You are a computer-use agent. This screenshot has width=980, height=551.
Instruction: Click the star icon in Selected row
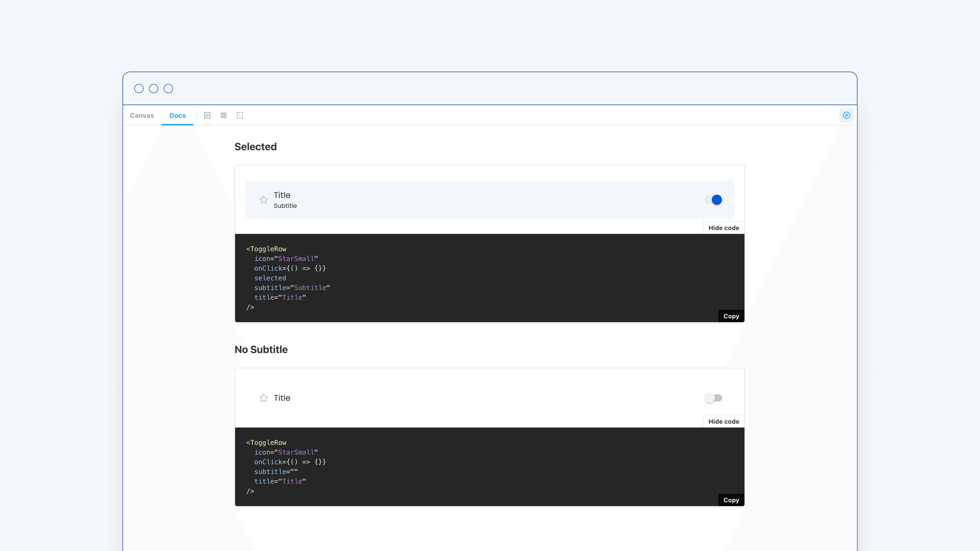(x=263, y=200)
